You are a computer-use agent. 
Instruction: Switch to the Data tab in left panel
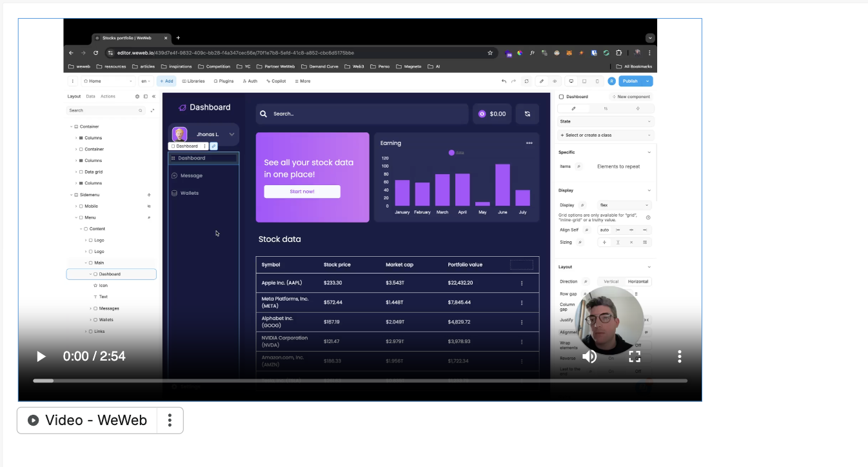pos(90,96)
